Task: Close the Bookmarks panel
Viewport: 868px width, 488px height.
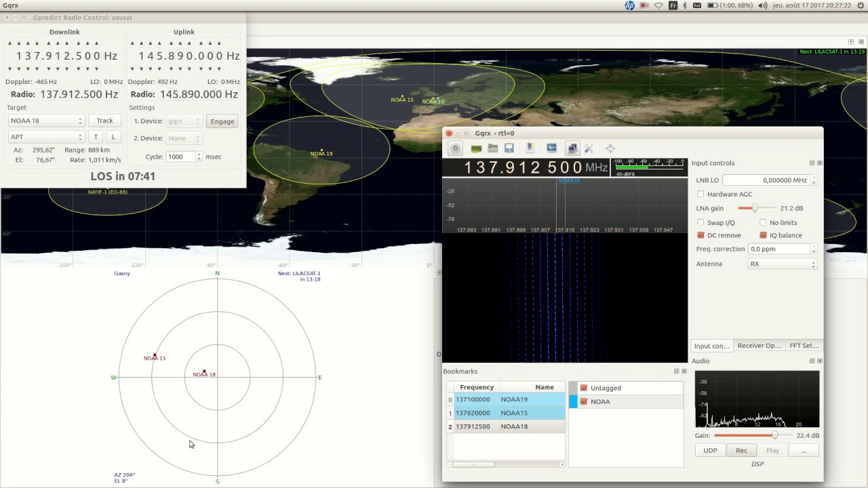Action: point(684,371)
